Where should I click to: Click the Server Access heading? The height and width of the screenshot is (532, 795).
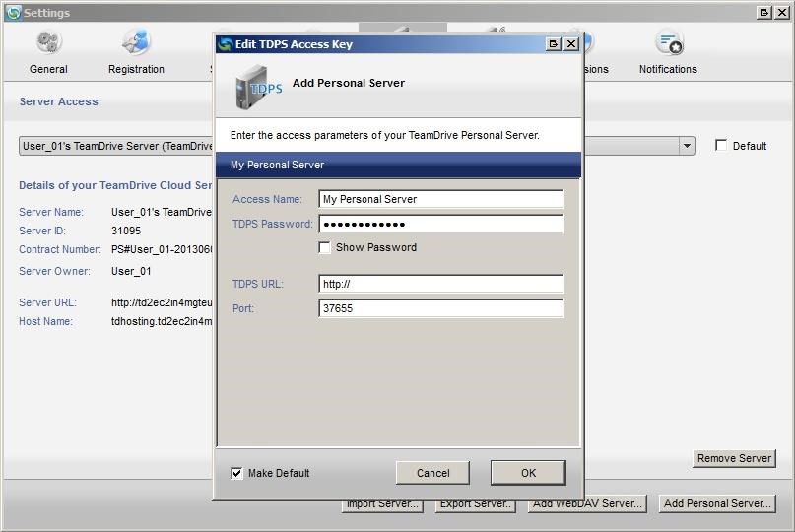click(59, 101)
